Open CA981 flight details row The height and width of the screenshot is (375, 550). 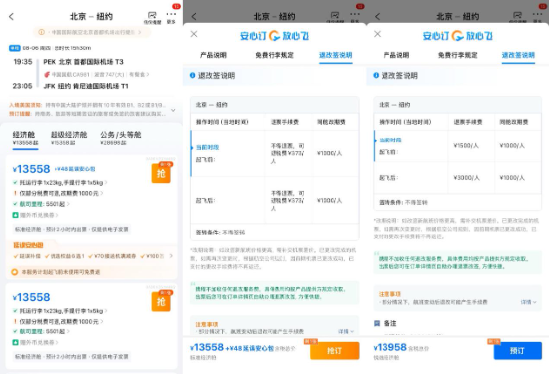pyautogui.click(x=96, y=74)
